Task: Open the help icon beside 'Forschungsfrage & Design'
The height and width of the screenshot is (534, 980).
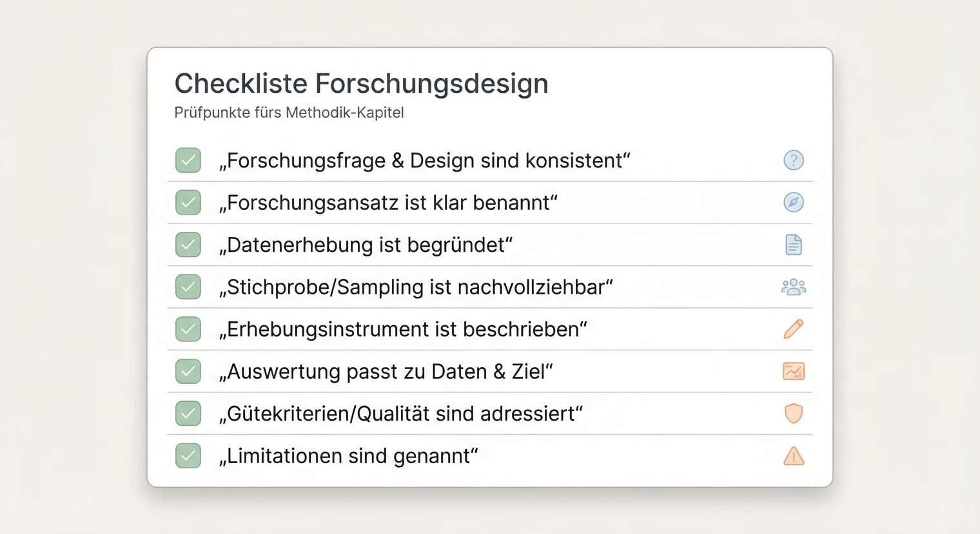Action: 794,160
